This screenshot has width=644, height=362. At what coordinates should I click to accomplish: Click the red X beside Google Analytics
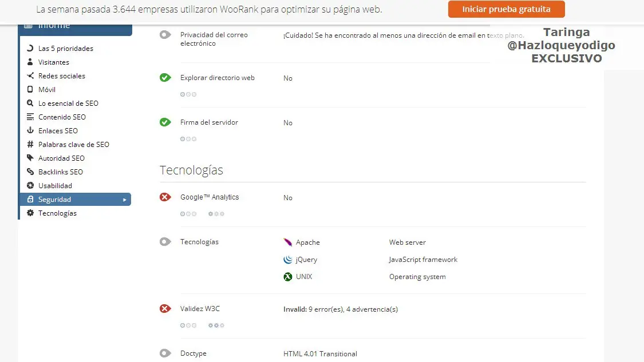(165, 197)
